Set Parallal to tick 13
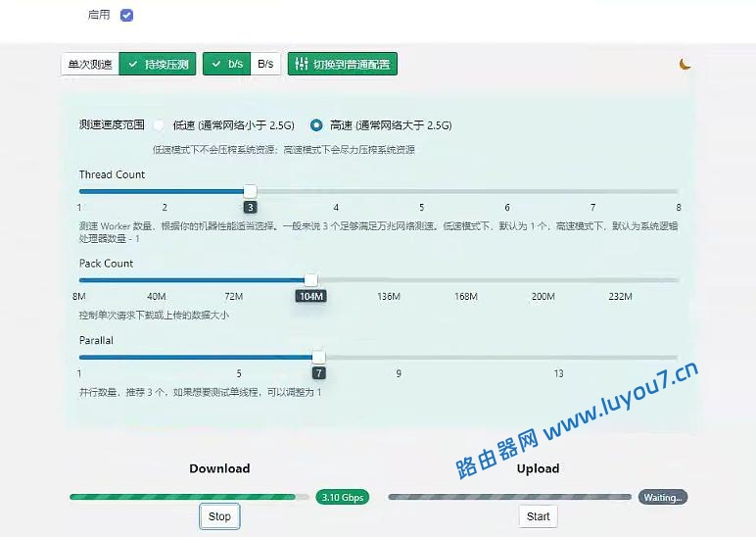 tap(558, 373)
